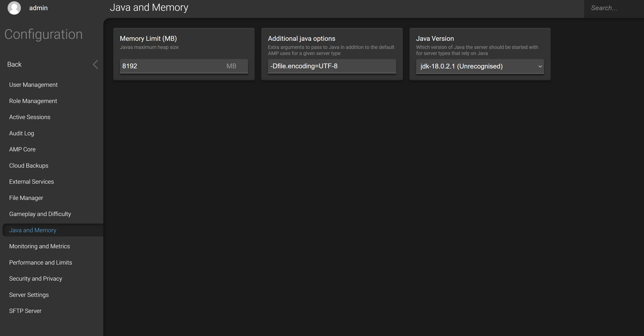Screen dimensions: 644x336
Task: Click the Back chevron arrow icon
Action: (95, 64)
